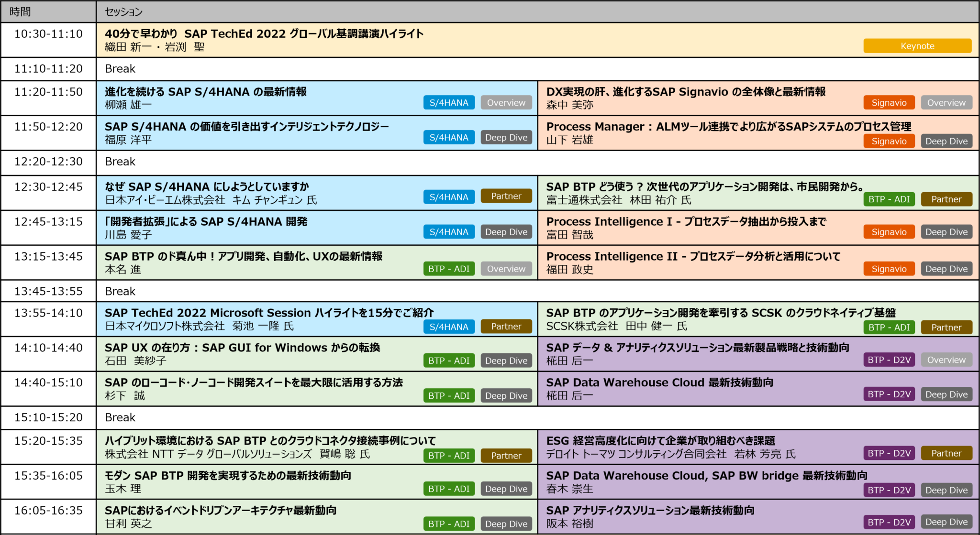Click S/4HANA tag in キム チャンギュン session
Image resolution: width=980 pixels, height=535 pixels.
[449, 197]
